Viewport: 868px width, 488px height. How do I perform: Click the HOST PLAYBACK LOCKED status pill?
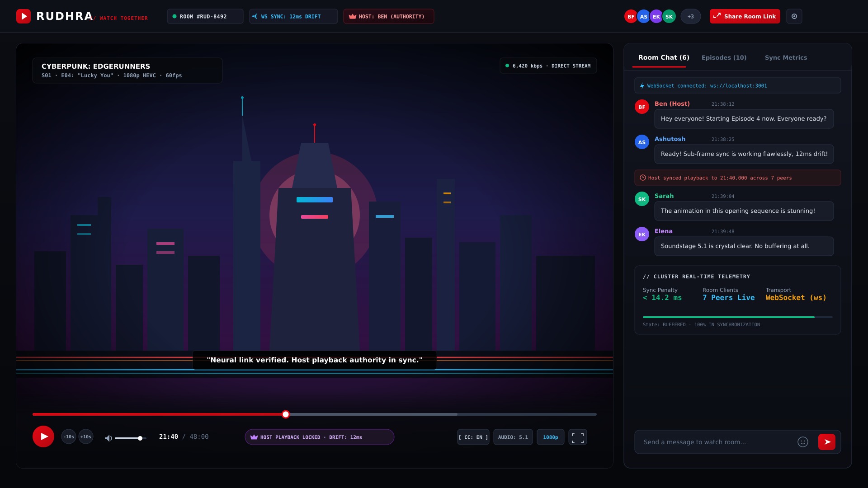(x=319, y=437)
